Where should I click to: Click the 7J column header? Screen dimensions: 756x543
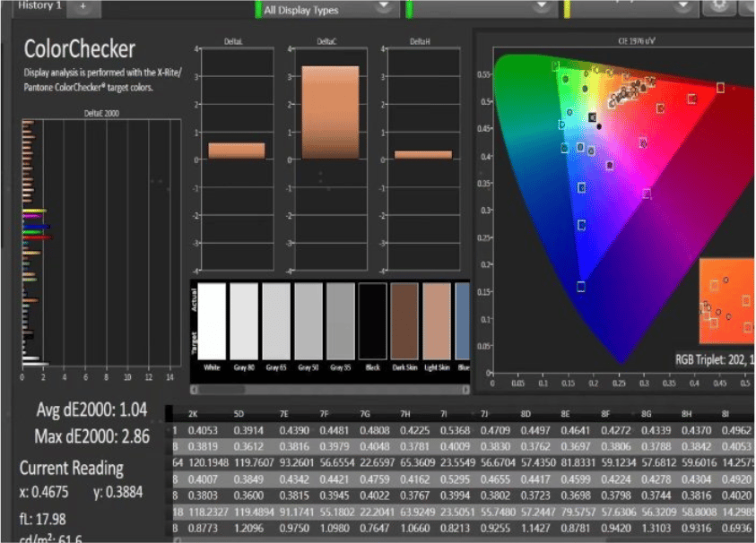[484, 414]
